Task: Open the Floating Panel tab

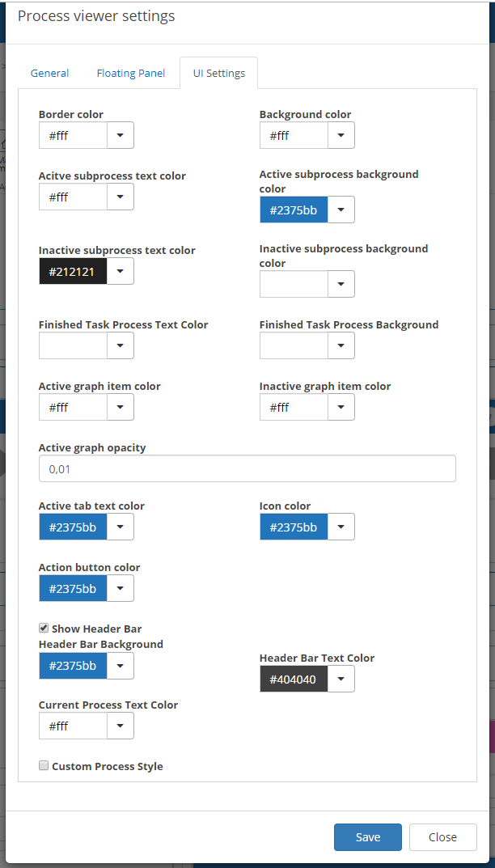Action: (131, 73)
